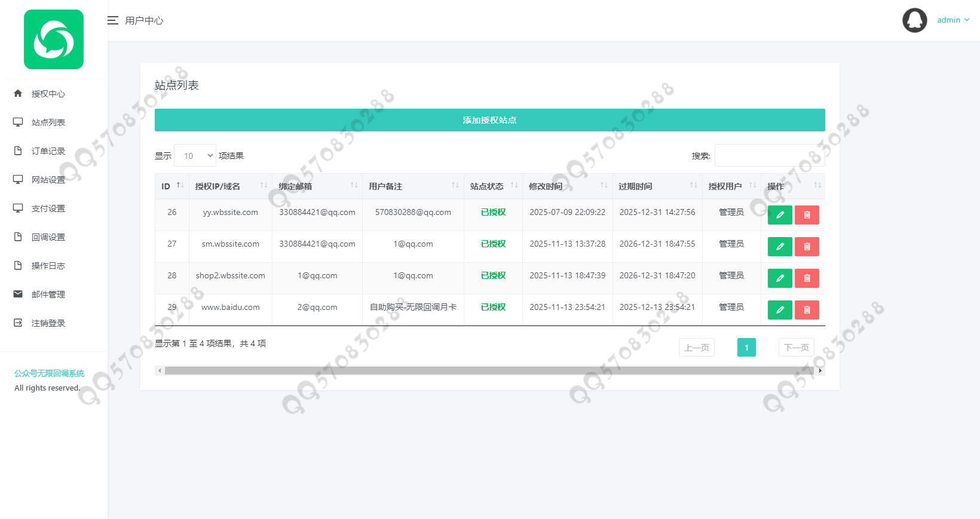The height and width of the screenshot is (519, 980).
Task: Open 网站设置 menu item
Action: (x=48, y=180)
